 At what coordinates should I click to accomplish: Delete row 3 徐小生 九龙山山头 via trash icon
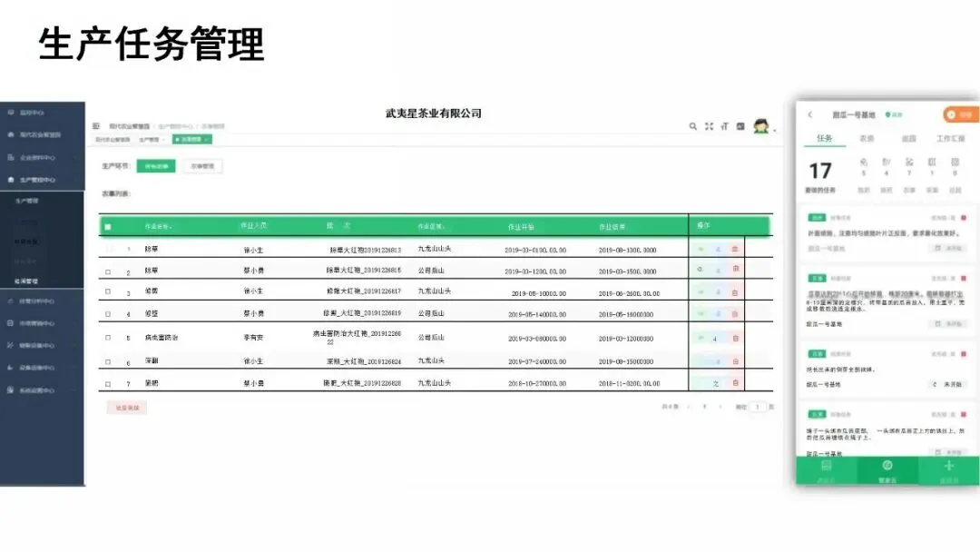(735, 292)
